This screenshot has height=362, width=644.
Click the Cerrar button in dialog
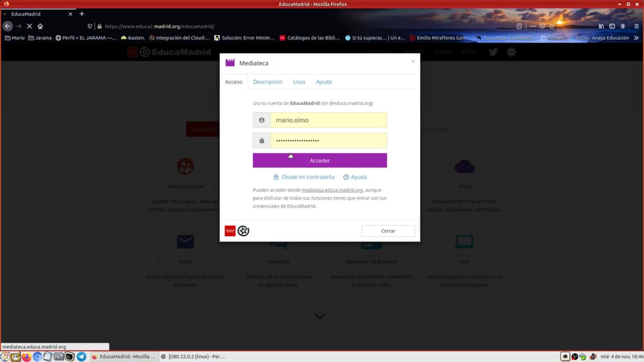(388, 231)
